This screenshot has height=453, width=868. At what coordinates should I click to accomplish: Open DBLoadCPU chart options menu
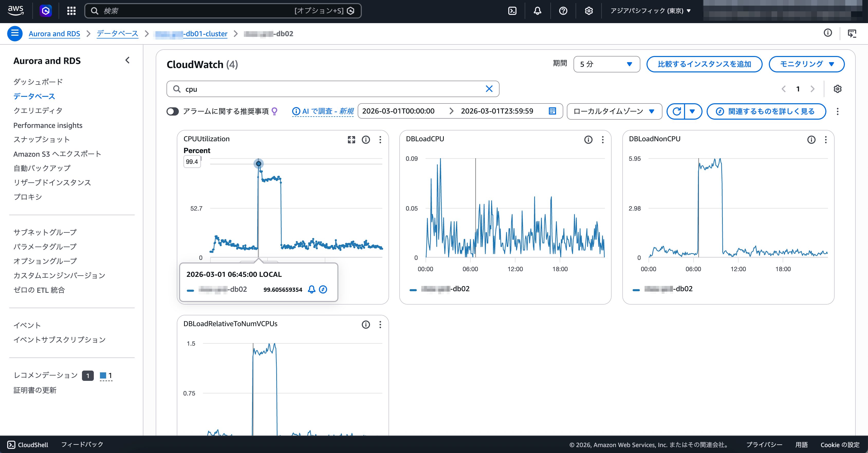pos(603,139)
